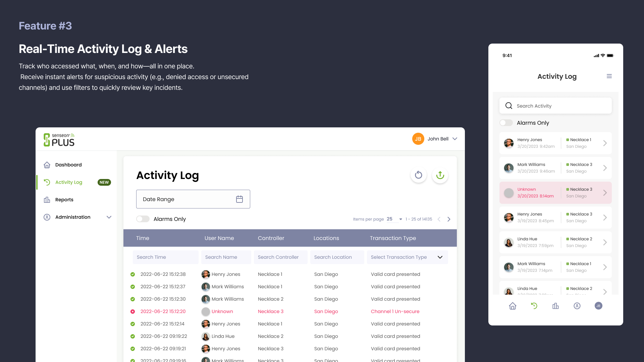Tap mobile bottom bar administration user icon
Viewport: 644px width, 362px height.
pyautogui.click(x=577, y=306)
